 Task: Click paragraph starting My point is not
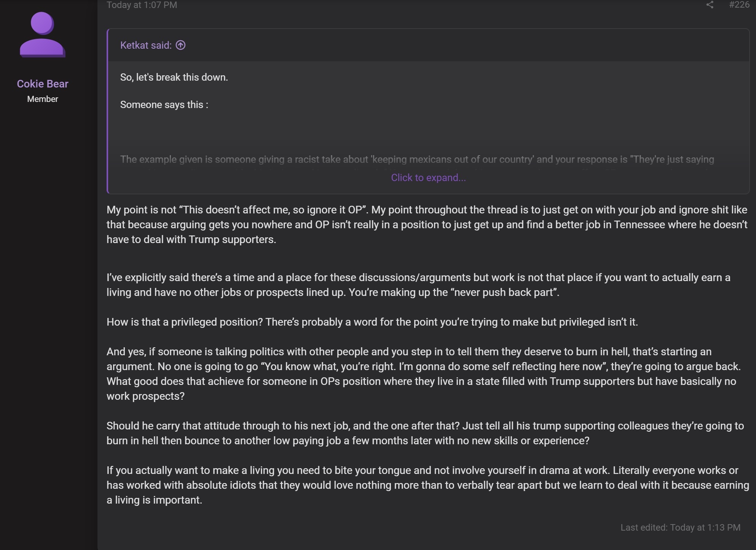[x=427, y=224]
